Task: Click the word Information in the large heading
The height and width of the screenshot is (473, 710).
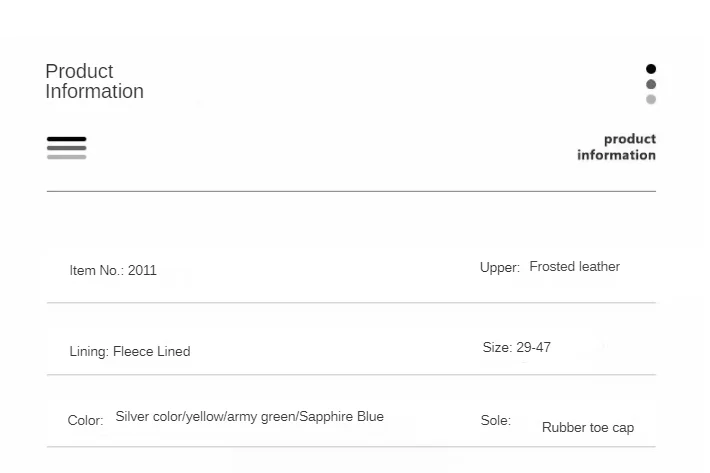Action: click(x=95, y=91)
